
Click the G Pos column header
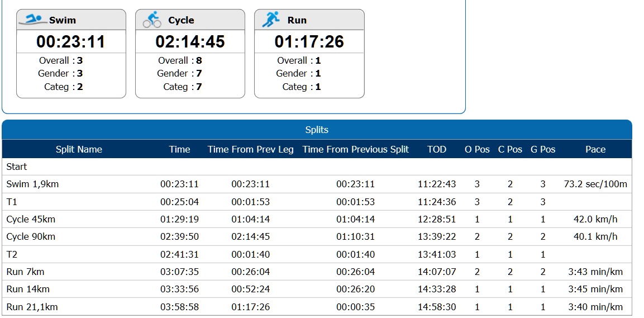[543, 149]
